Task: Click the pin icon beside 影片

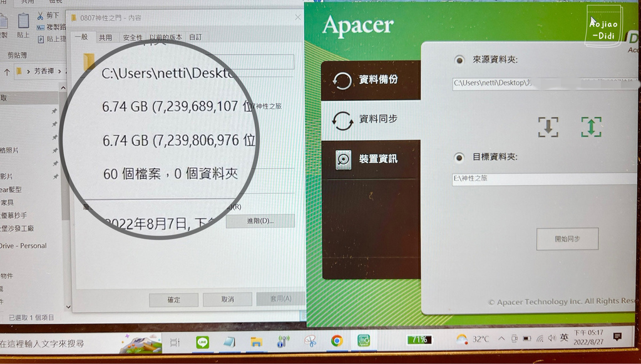Action: (x=55, y=176)
